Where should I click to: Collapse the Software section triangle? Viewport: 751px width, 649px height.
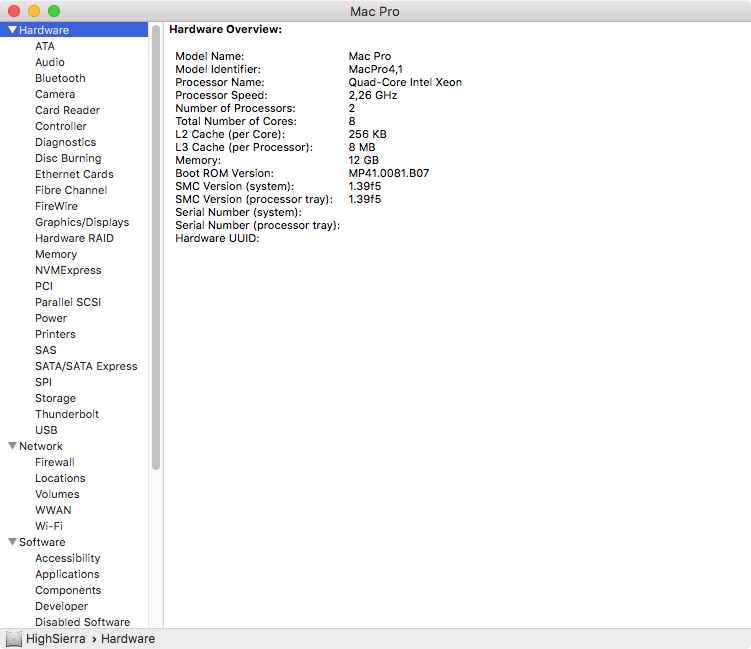pos(13,542)
